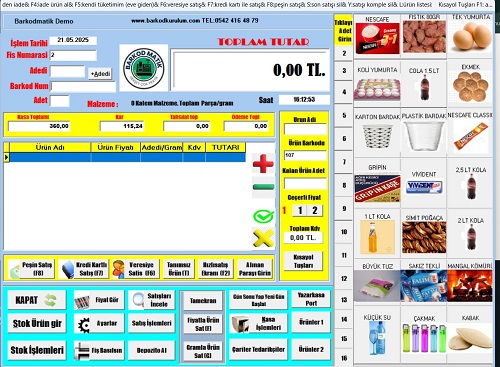Click the yellow X cancel icon

[x=263, y=238]
